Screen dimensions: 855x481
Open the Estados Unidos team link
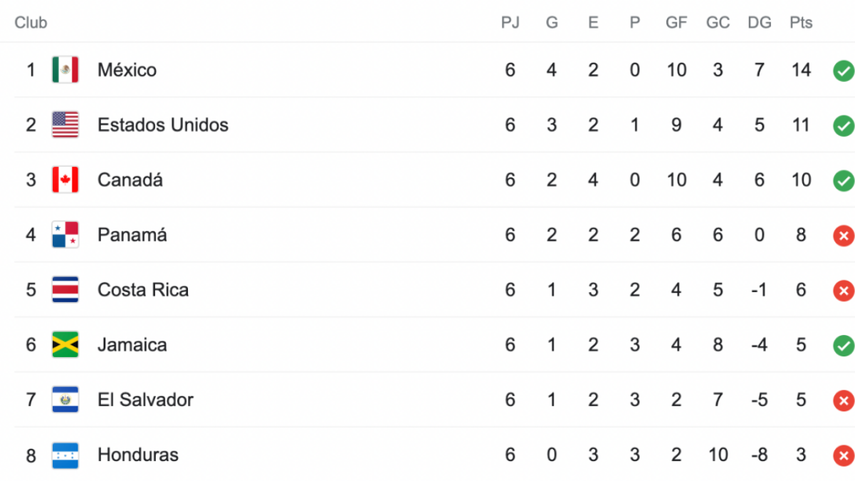[x=163, y=125]
